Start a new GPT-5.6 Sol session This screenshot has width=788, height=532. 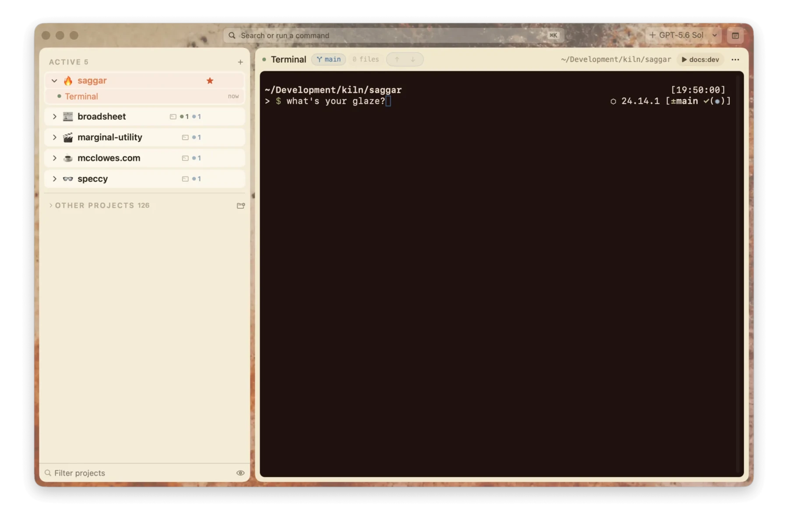[x=677, y=35]
